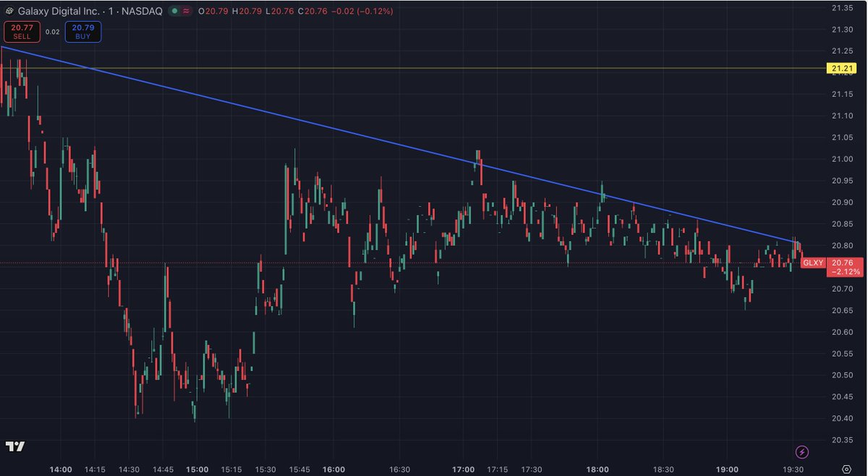Click the red data-update mode icon

pos(187,12)
